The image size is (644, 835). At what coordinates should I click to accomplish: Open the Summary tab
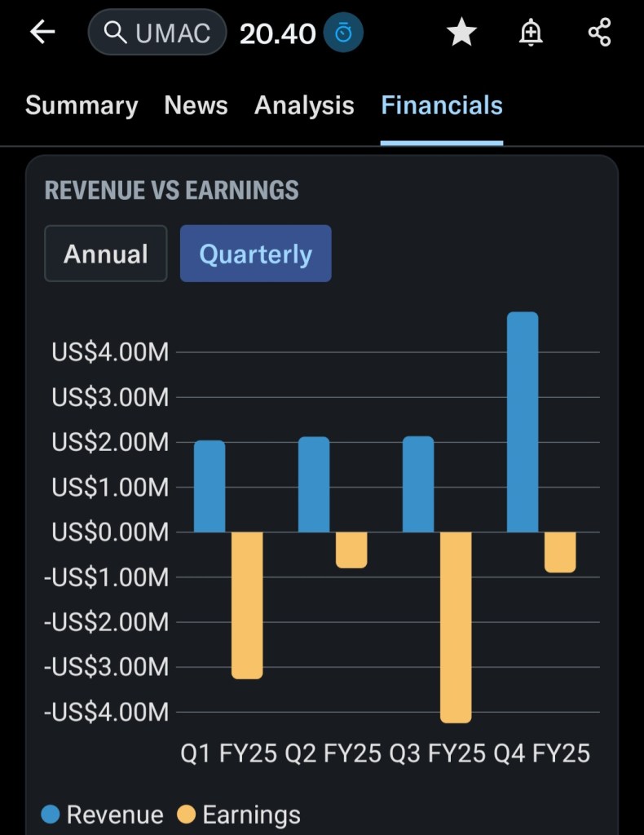82,105
